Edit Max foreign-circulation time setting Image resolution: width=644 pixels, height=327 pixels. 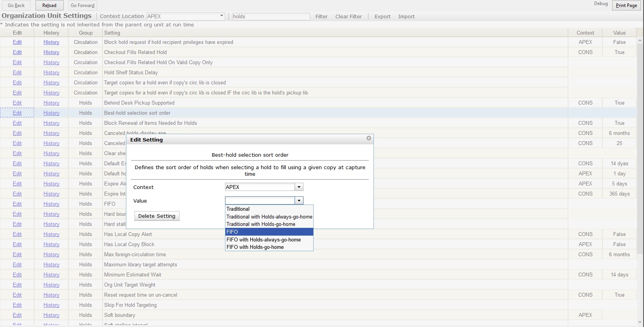point(17,254)
